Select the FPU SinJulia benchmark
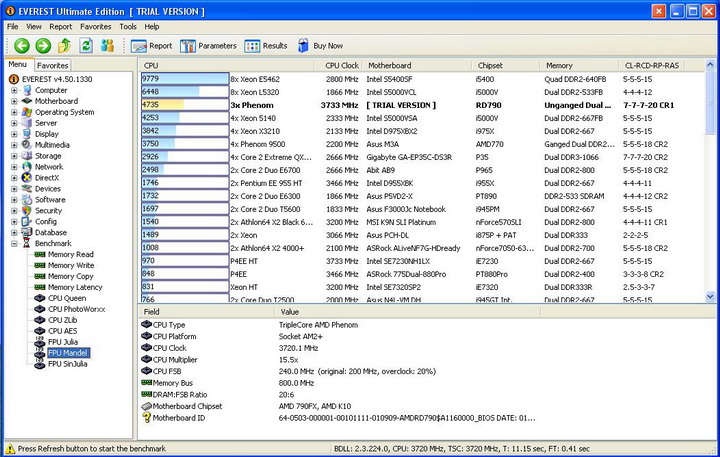 (x=68, y=364)
